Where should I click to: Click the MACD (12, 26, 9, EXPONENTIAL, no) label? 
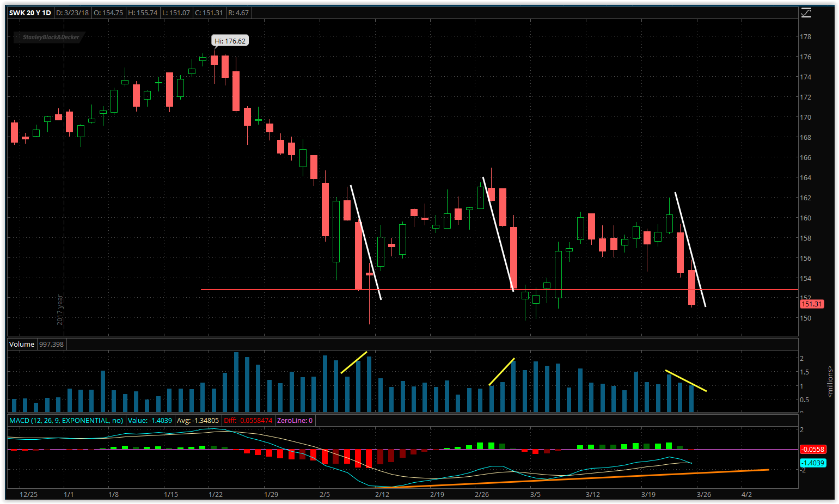pos(66,420)
